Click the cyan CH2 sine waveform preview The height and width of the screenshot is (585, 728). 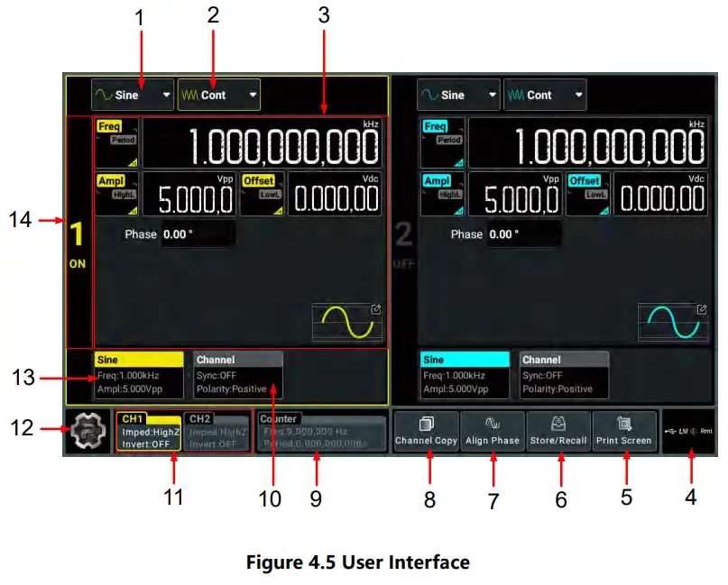673,323
